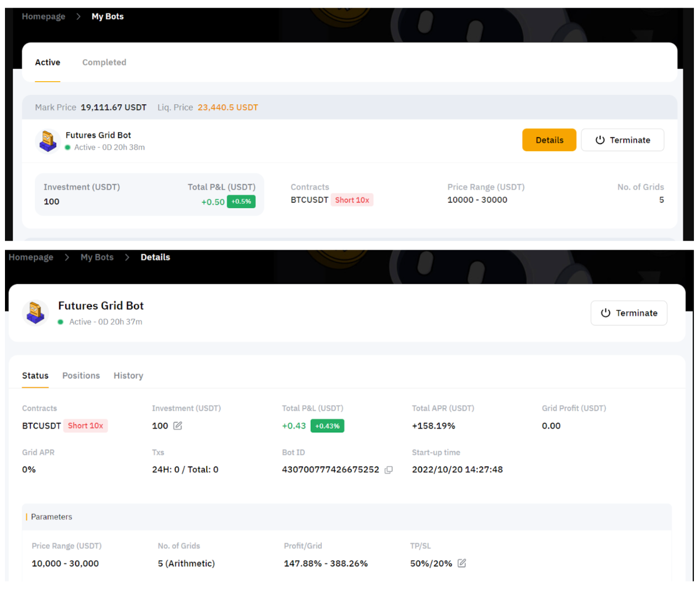Select the Status tab
The width and height of the screenshot is (700, 592).
[x=35, y=376]
